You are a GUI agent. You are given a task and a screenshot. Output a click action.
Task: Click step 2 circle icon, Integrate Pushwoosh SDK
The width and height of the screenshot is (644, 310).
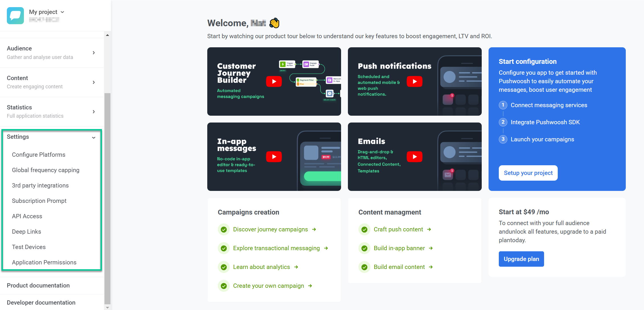[x=503, y=122]
